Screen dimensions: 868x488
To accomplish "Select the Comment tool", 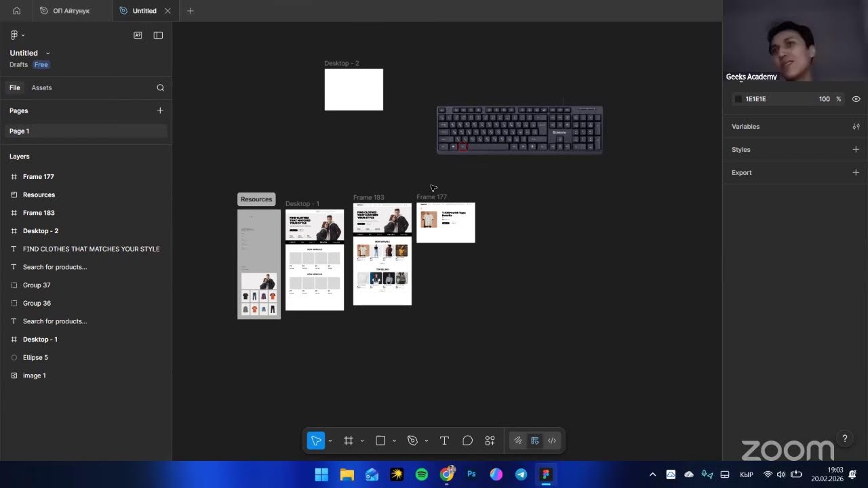I will tap(467, 441).
